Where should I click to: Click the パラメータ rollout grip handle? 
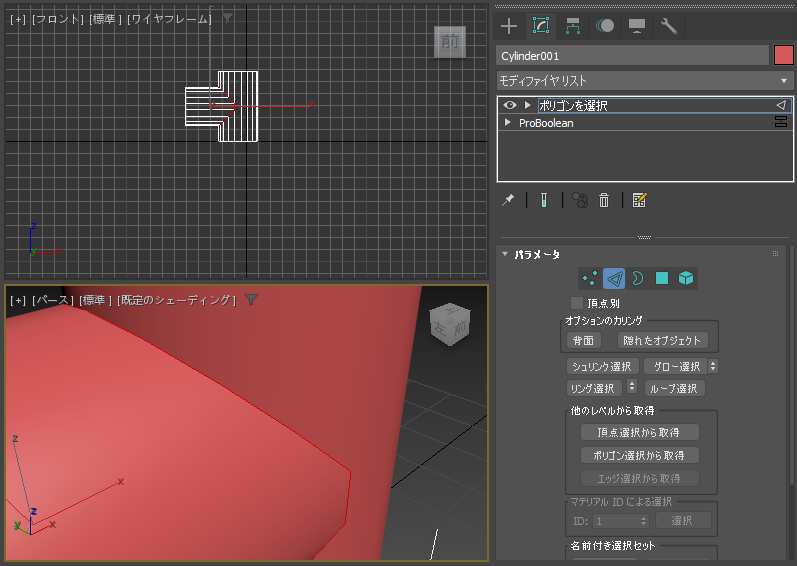[x=775, y=254]
